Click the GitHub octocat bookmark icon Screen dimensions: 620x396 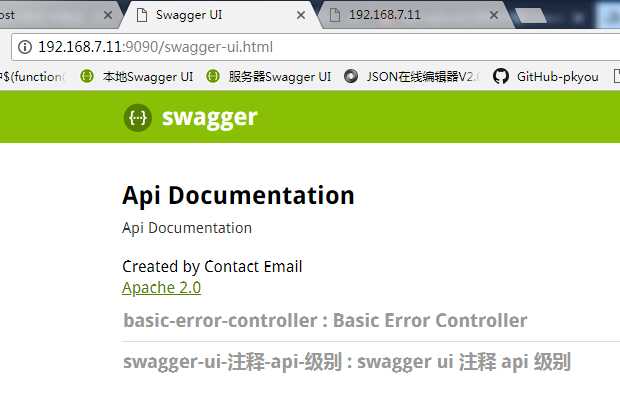click(x=501, y=76)
